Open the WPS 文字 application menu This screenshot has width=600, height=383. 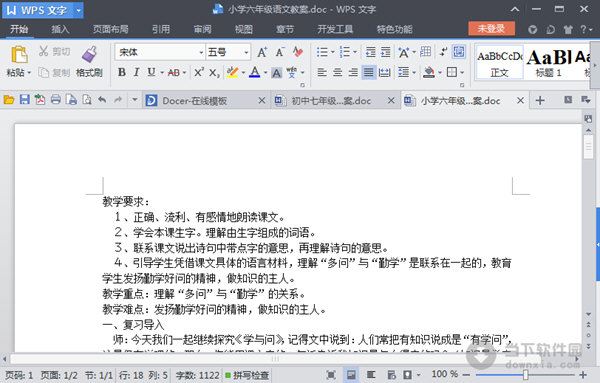(38, 10)
